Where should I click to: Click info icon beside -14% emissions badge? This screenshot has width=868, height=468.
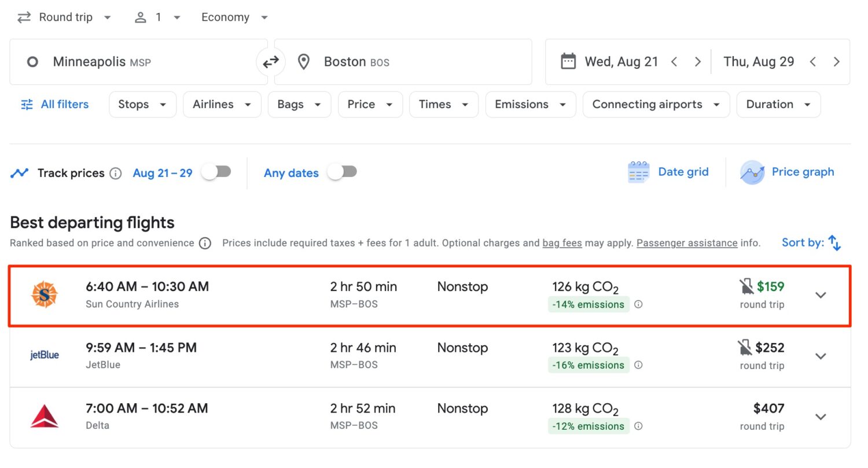tap(638, 304)
